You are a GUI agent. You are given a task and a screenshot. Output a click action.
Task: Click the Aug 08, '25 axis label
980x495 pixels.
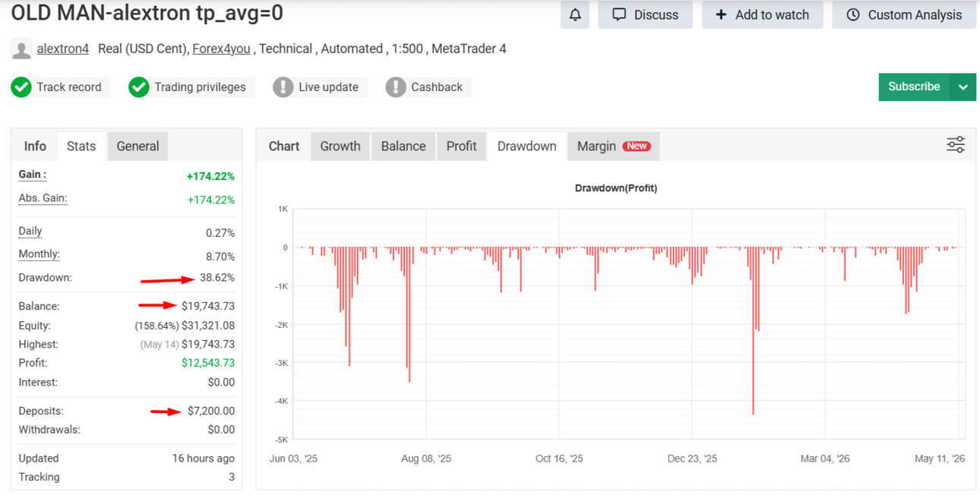tap(426, 459)
